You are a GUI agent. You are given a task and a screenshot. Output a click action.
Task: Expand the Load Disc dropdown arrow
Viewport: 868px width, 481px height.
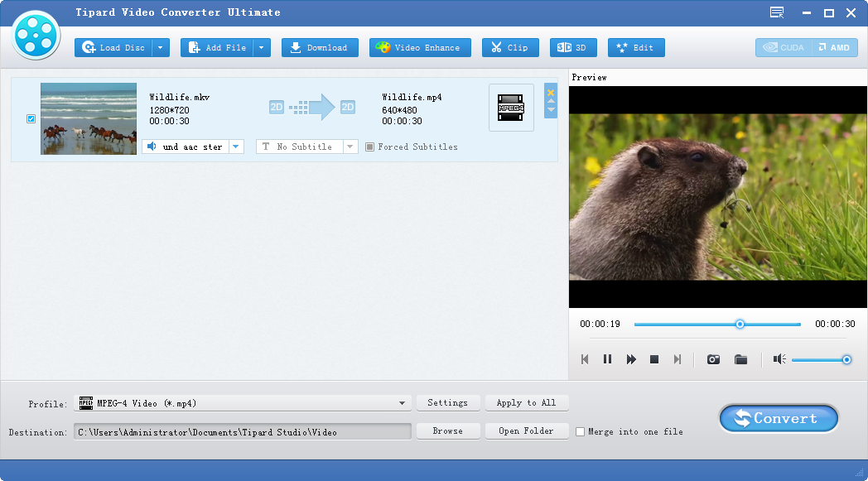tap(162, 48)
